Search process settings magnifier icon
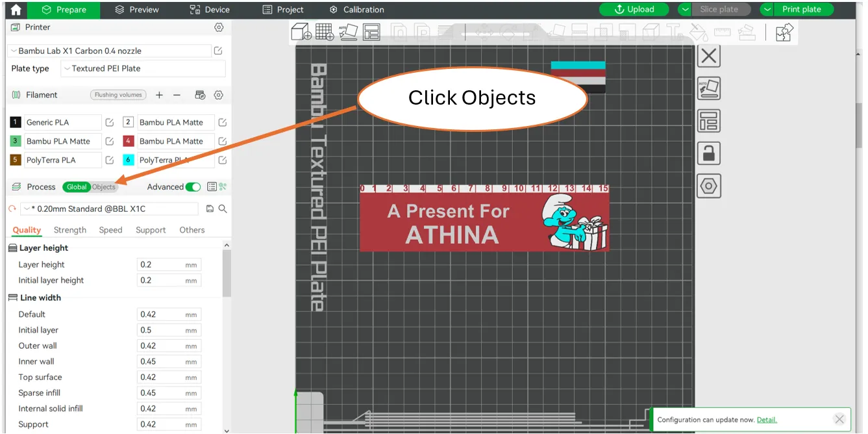 pos(223,209)
